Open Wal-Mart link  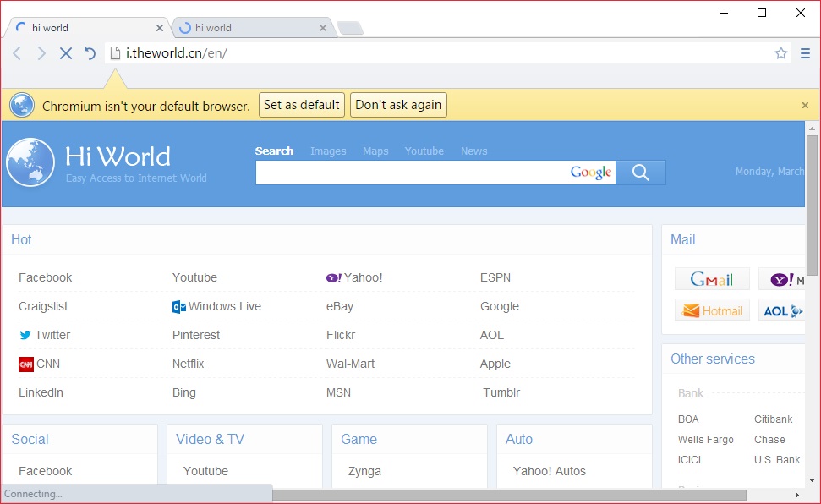tap(350, 364)
